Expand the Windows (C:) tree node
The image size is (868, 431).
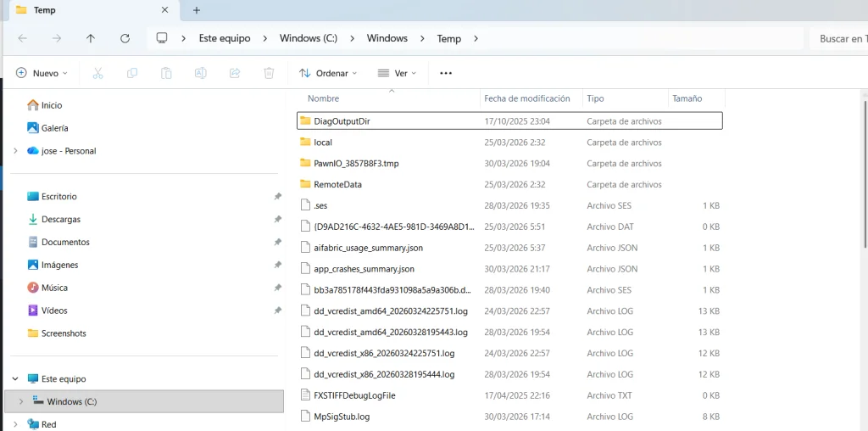[21, 401]
